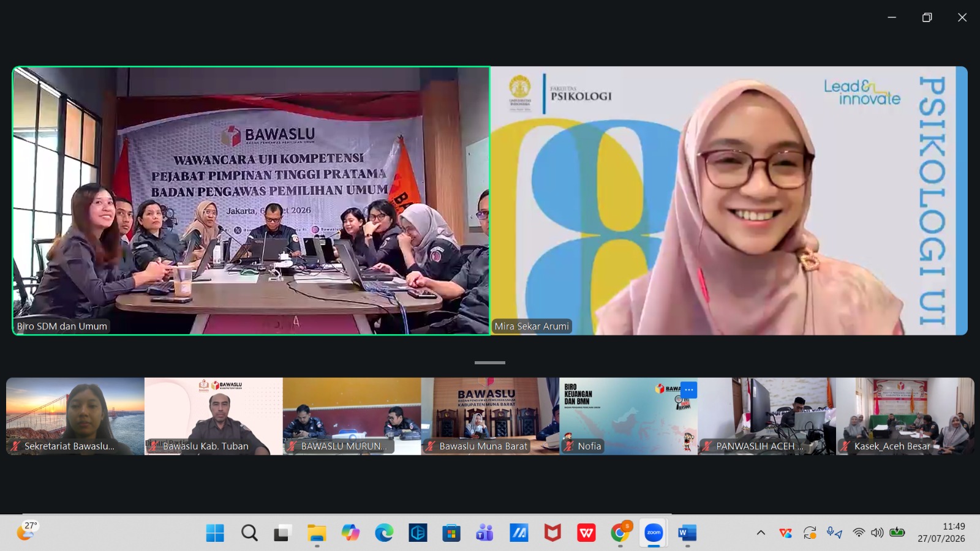Click muted mic icon on Bawaslu Kab. Tuban tile
Image resolution: width=980 pixels, height=551 pixels.
tap(154, 446)
